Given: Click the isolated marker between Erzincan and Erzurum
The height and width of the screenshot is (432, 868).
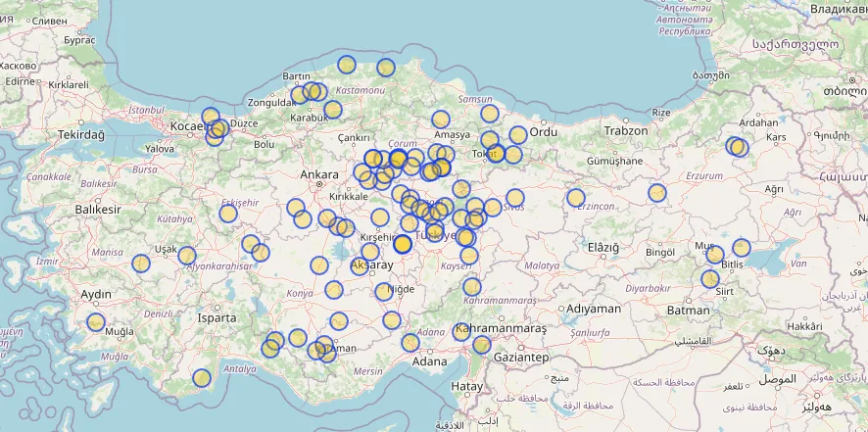Looking at the screenshot, I should [657, 193].
